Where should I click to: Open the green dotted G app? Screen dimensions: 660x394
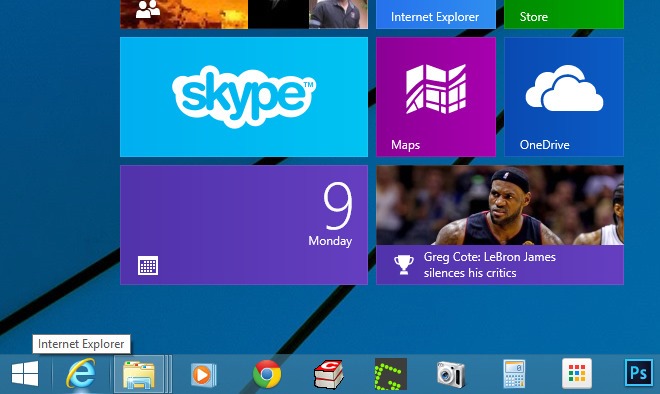pos(391,374)
